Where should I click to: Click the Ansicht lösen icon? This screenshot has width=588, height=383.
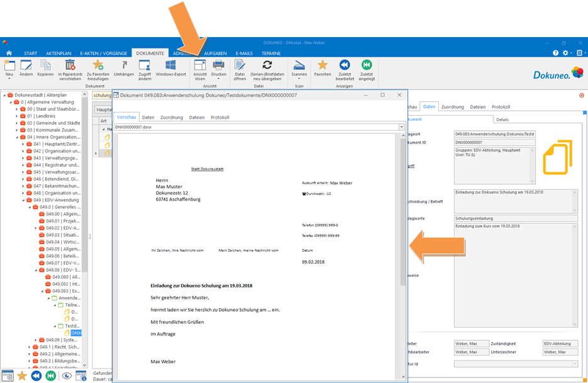coord(200,65)
